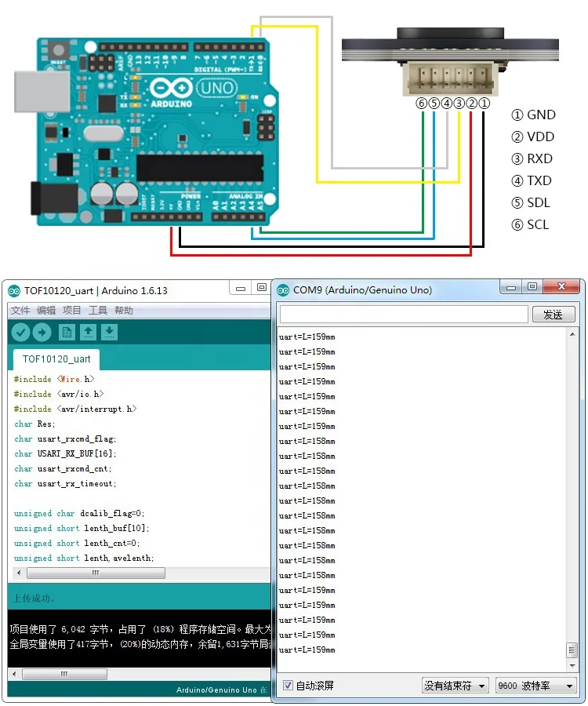588x706 pixels.
Task: Select the TOF10120_uart sketch tab
Action: (56, 359)
